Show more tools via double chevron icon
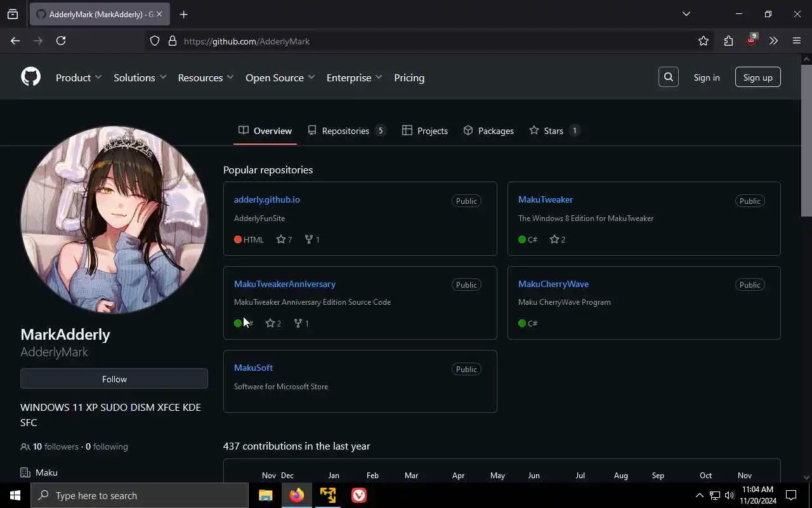812x508 pixels. point(773,41)
